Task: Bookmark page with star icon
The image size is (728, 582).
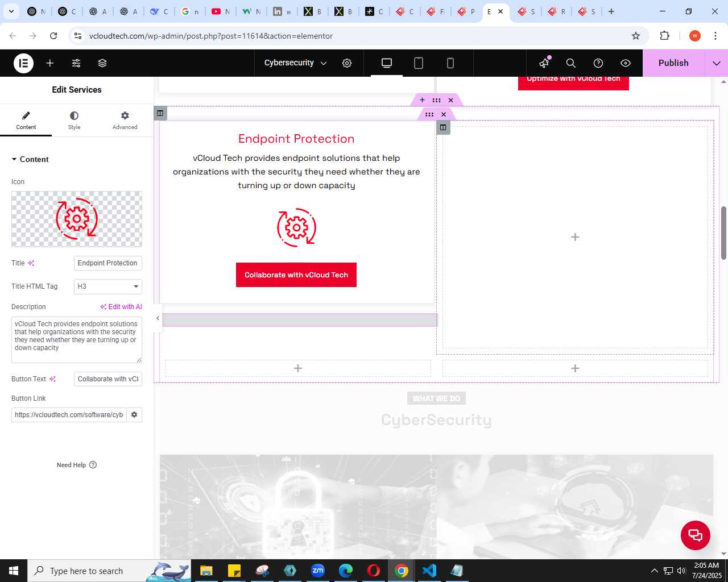Action: coord(636,36)
